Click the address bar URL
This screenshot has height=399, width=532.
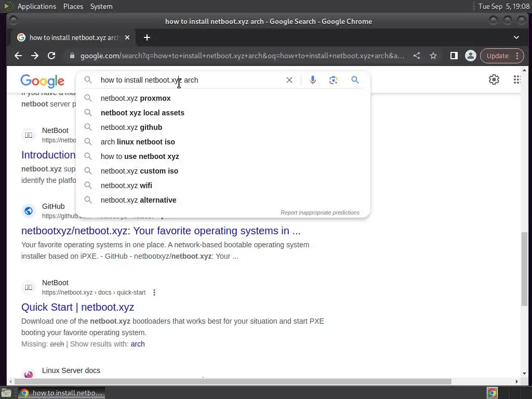[x=242, y=56]
